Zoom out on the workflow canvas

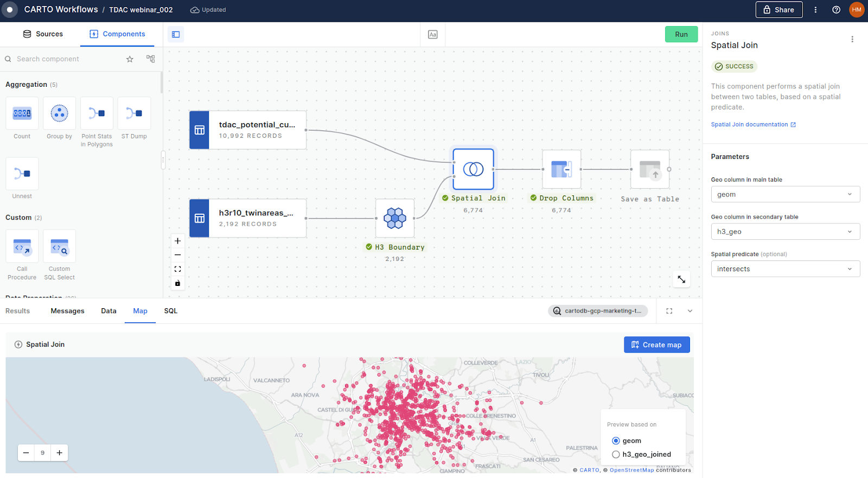coord(177,255)
